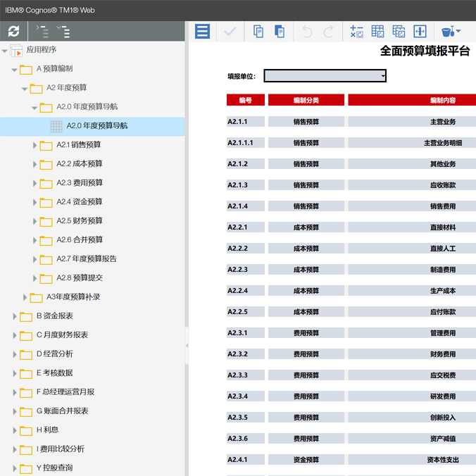Click the A2.2.5 code cell
This screenshot has height=476, width=476.
coord(245,312)
